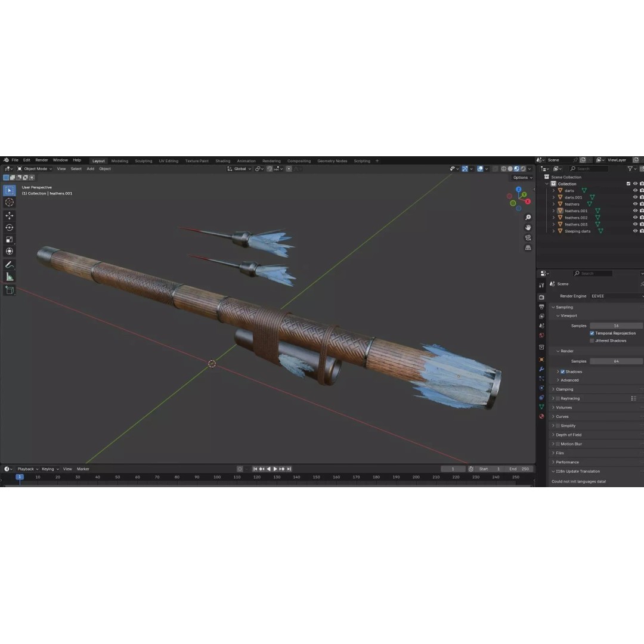Viewport: 644px width, 644px height.
Task: Uncheck the Collection exclude checkbox
Action: point(628,184)
